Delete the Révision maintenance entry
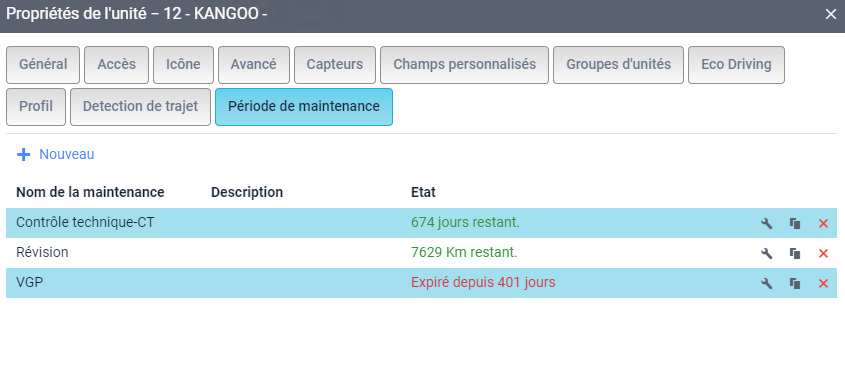 point(823,253)
